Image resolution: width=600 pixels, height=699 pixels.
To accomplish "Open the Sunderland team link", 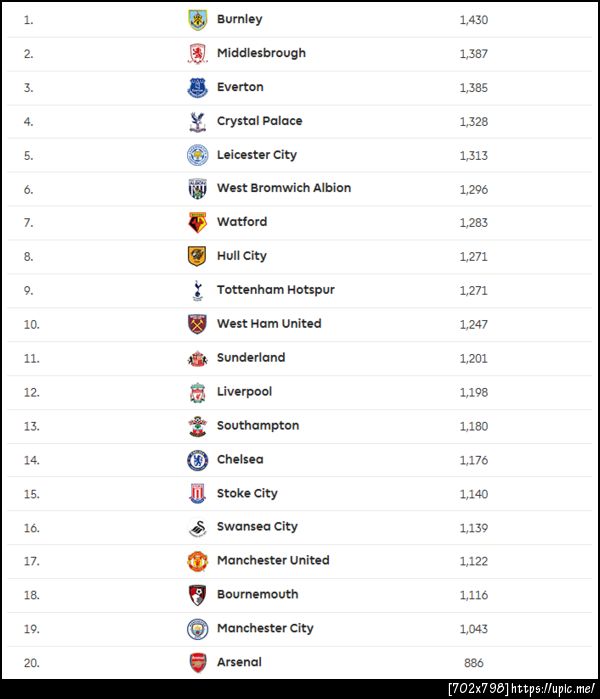I will coord(251,358).
